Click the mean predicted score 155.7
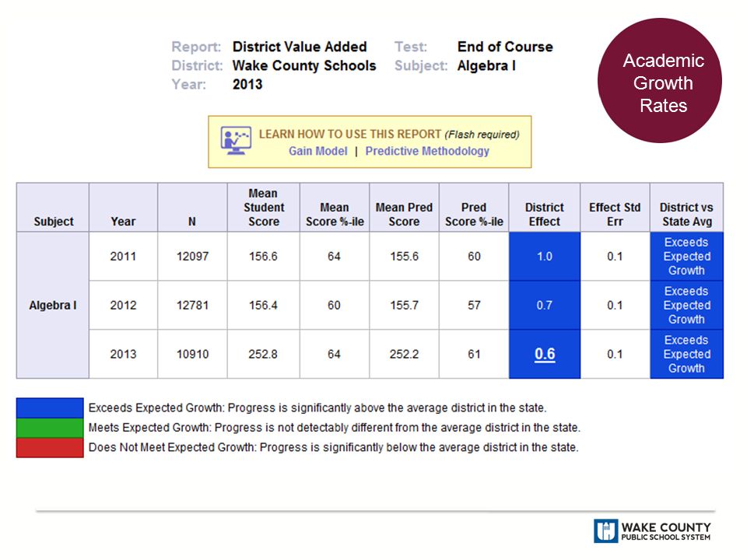The width and height of the screenshot is (747, 560). click(x=404, y=305)
